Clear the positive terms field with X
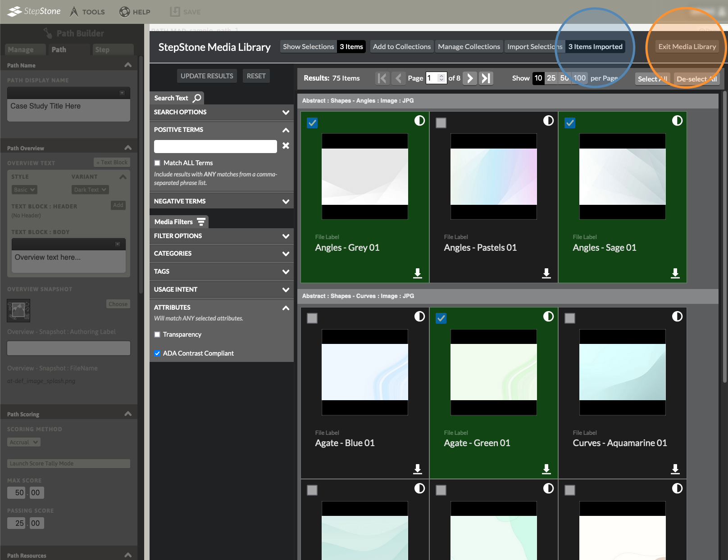Image resolution: width=728 pixels, height=560 pixels. coord(286,146)
